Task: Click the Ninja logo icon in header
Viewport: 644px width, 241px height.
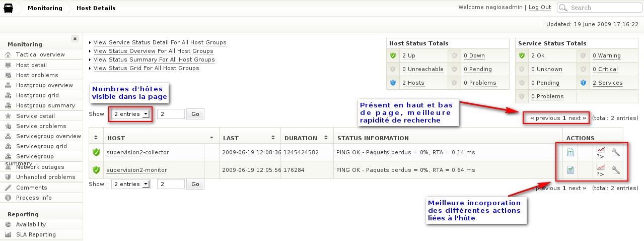Action: tap(9, 8)
